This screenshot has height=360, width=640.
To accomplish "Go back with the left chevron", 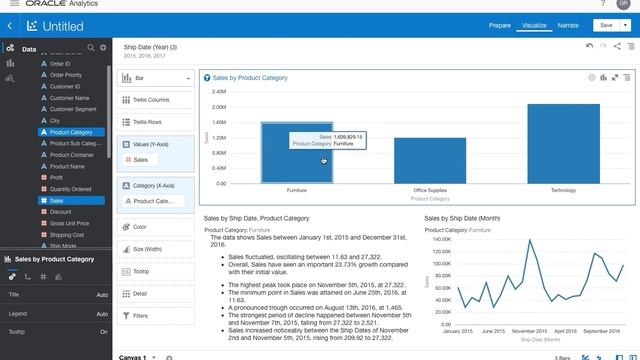I will 10,26.
